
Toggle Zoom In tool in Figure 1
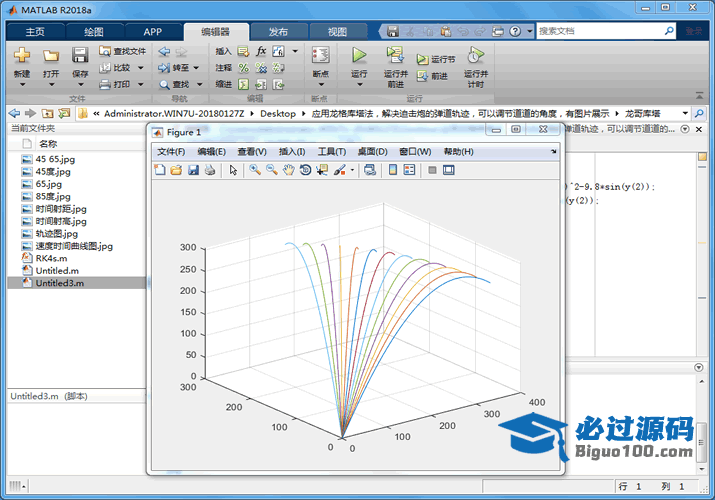point(255,170)
